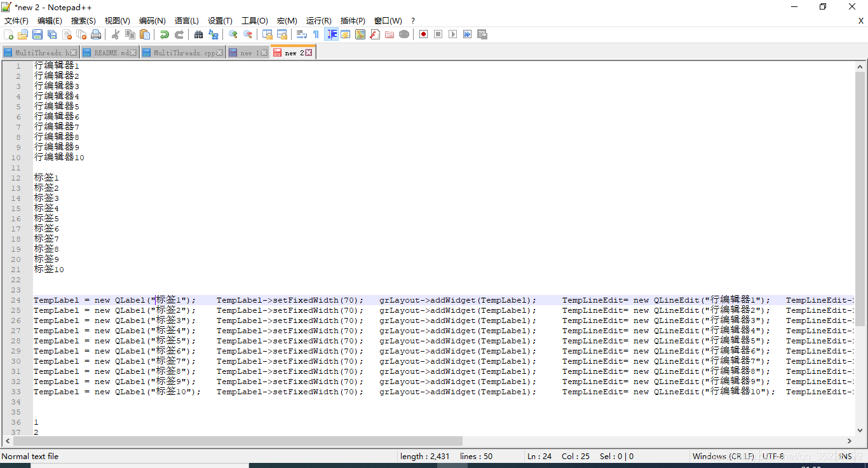The width and height of the screenshot is (868, 468).
Task: Toggle show all characters pilcrow icon
Action: [x=316, y=34]
